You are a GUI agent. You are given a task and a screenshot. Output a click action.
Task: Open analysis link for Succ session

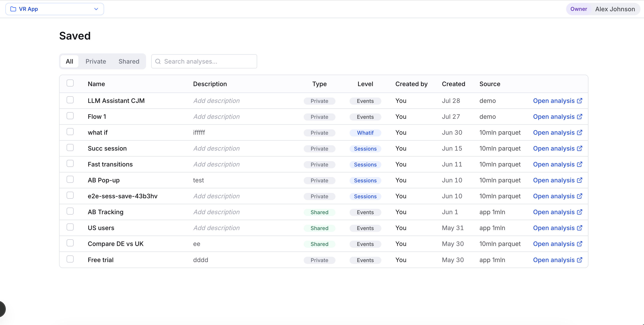tap(558, 148)
